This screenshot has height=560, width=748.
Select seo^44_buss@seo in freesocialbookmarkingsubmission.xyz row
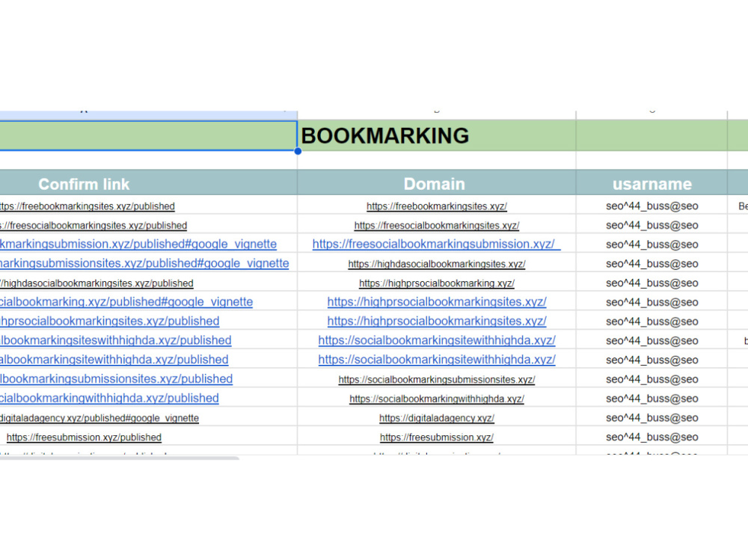coord(652,244)
